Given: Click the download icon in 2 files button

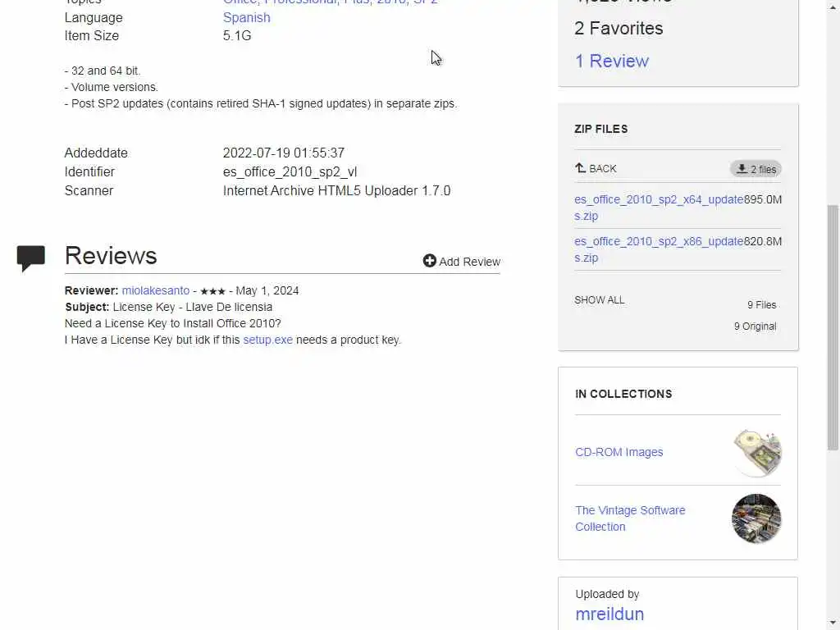Looking at the screenshot, I should [x=742, y=169].
